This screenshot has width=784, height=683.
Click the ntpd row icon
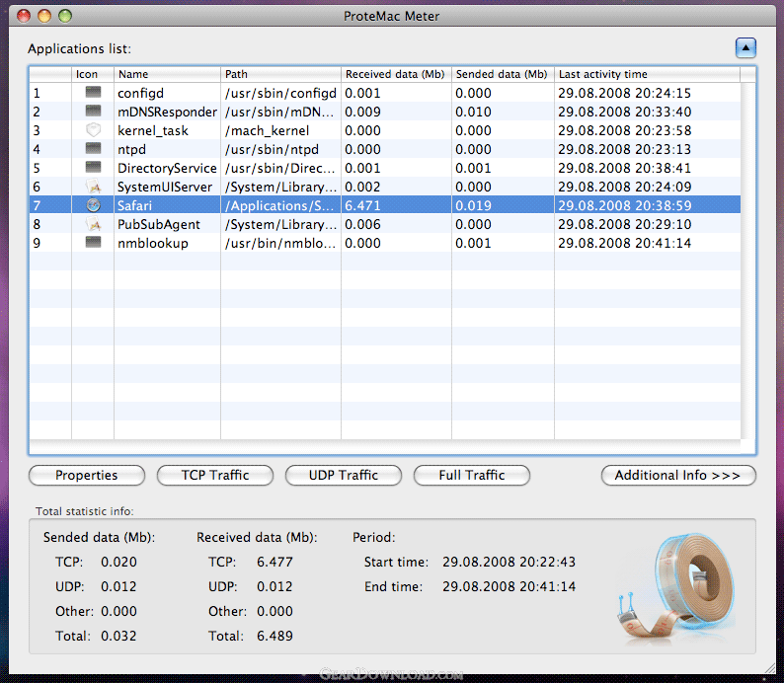[x=93, y=148]
